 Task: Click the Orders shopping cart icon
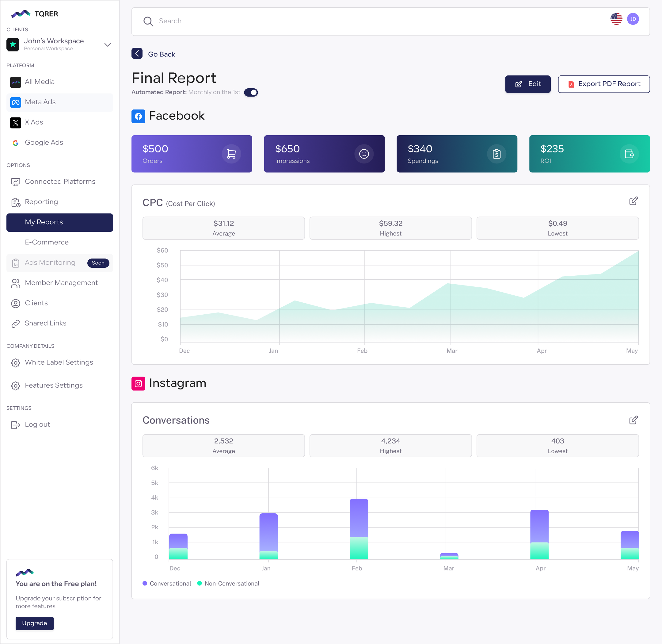click(x=231, y=154)
